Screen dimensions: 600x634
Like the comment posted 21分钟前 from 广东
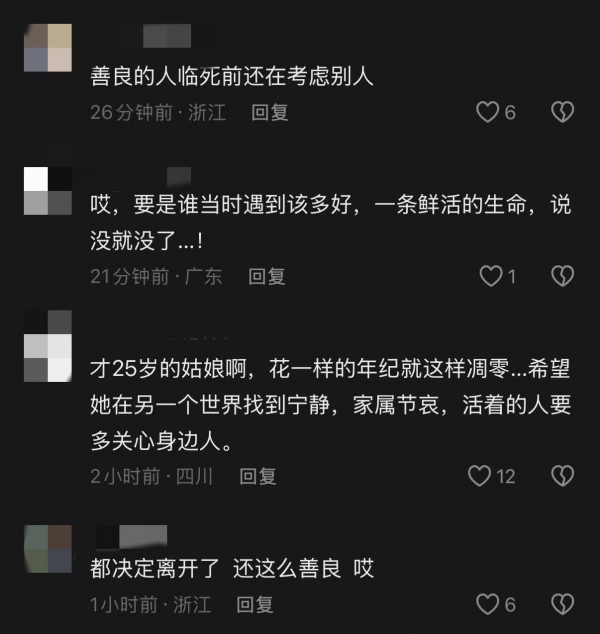490,276
